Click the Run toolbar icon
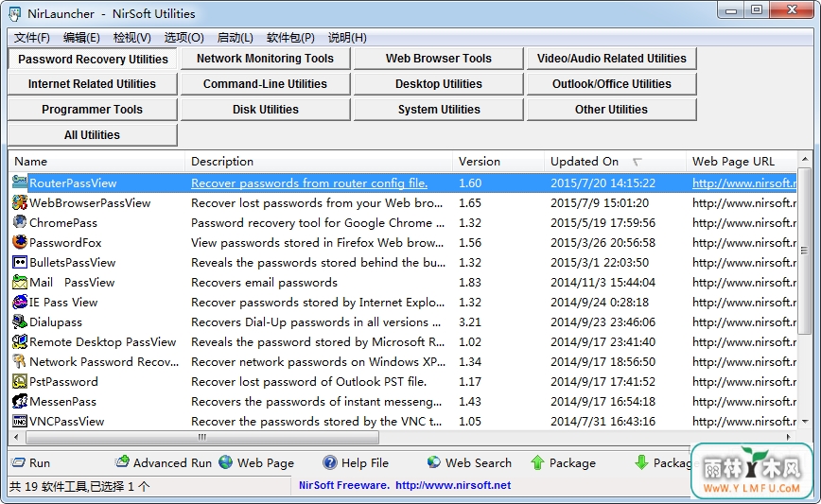 pyautogui.click(x=18, y=462)
